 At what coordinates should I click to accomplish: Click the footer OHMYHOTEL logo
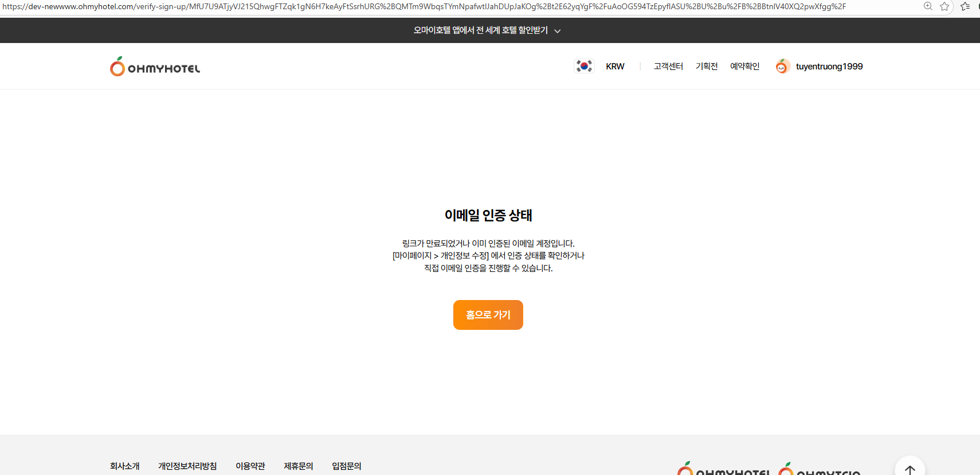point(723,469)
